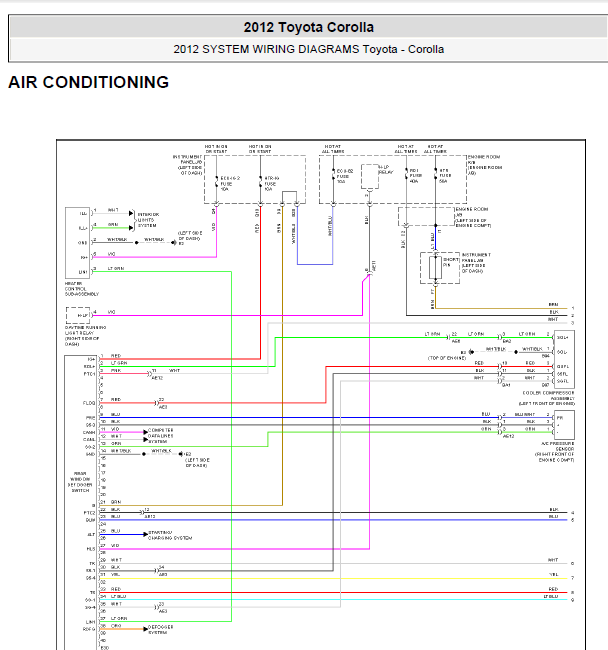
Task: Select the "PTC1" terminal label
Action: coord(90,374)
